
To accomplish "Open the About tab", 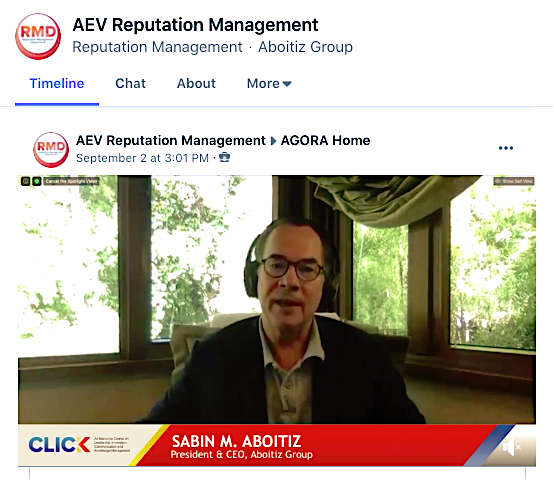I will 196,84.
